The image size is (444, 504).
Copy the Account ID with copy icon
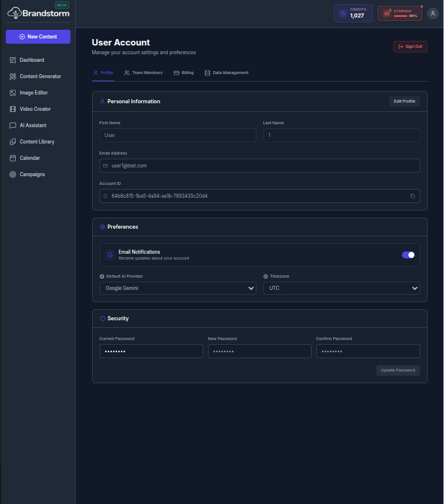(x=412, y=196)
